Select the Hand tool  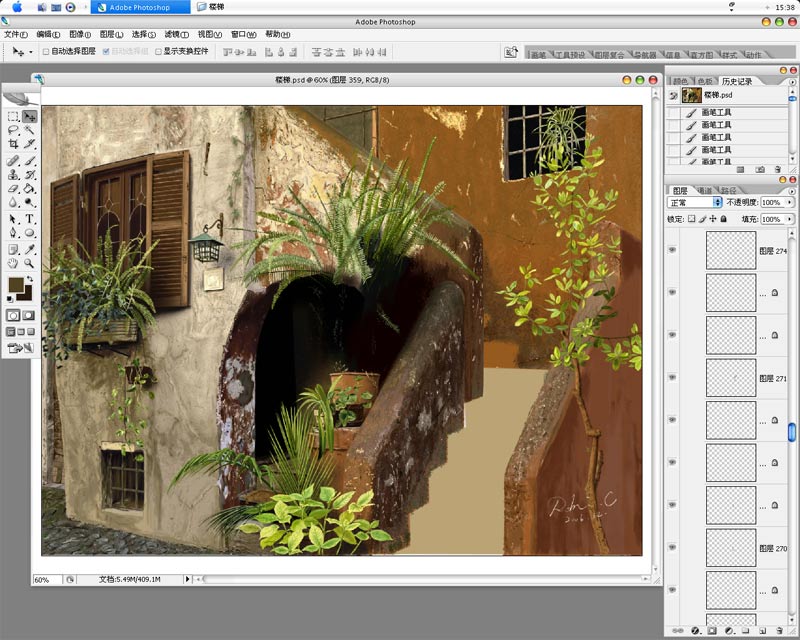pos(13,263)
